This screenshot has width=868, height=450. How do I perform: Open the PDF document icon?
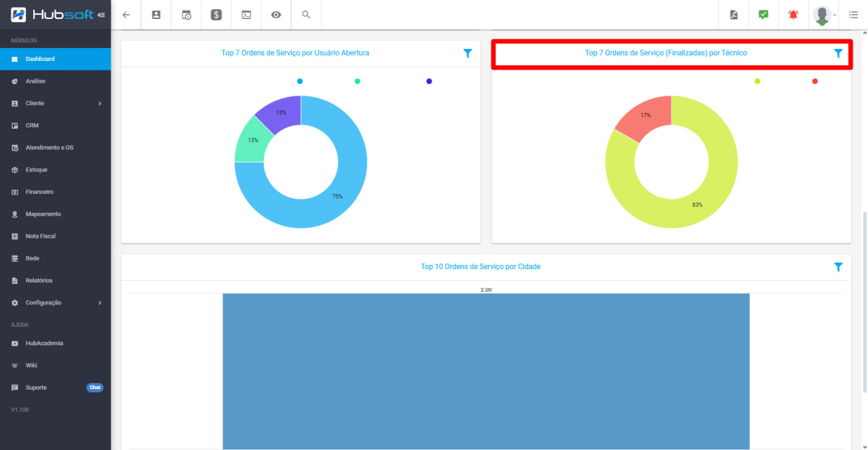[734, 15]
